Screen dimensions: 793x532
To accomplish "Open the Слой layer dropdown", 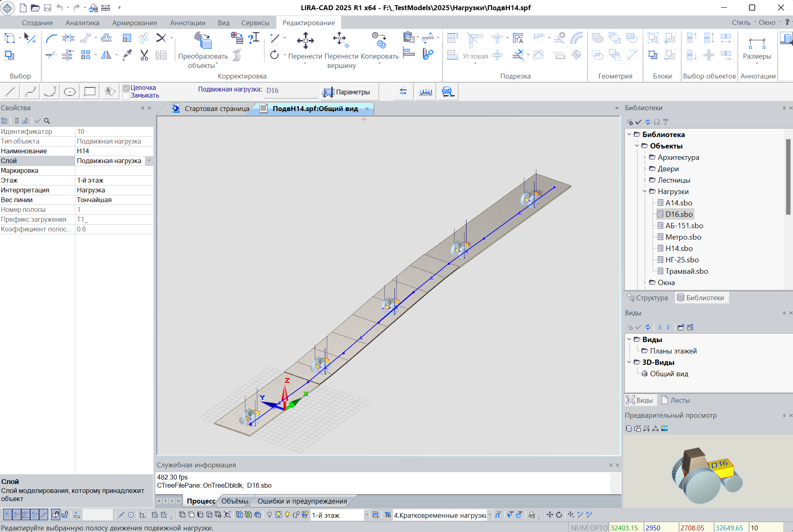I will click(149, 161).
